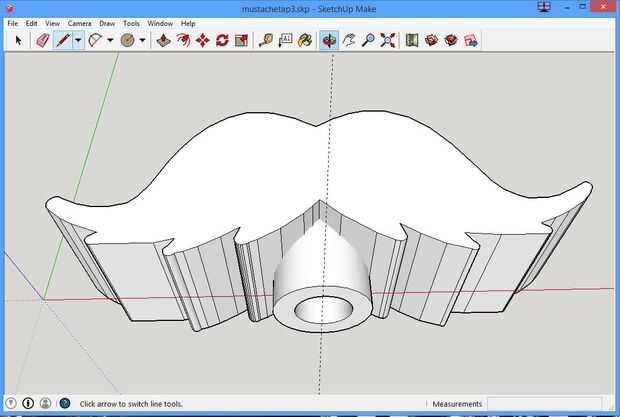Click the 'Measurements' label
Screen dimensions: 620x417
tap(457, 404)
